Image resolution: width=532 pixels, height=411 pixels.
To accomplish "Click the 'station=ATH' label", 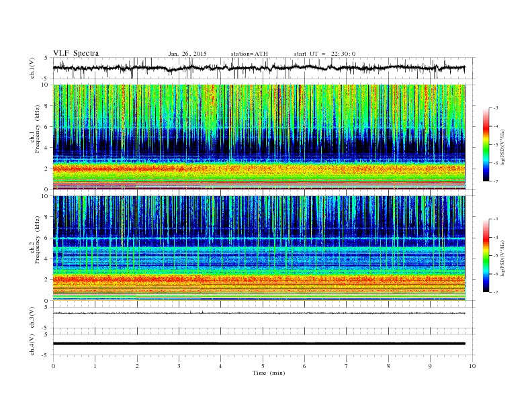I will [x=249, y=54].
